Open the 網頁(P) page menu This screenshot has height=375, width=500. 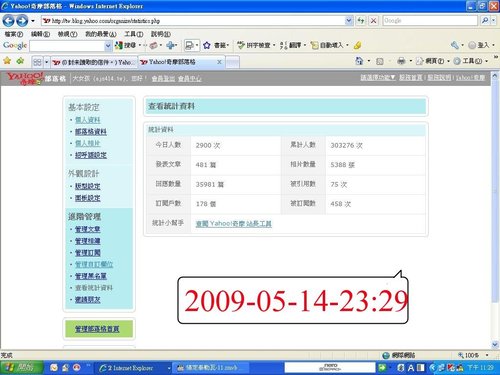432,61
